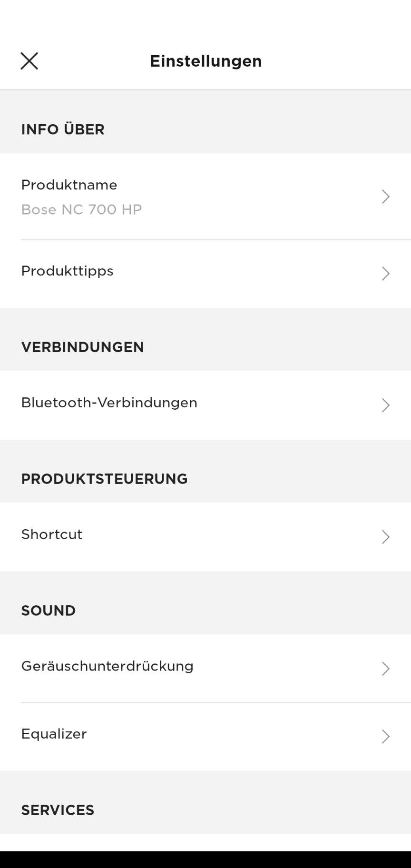Open the Produktname setting
Screen dimensions: 411x868
point(69,185)
